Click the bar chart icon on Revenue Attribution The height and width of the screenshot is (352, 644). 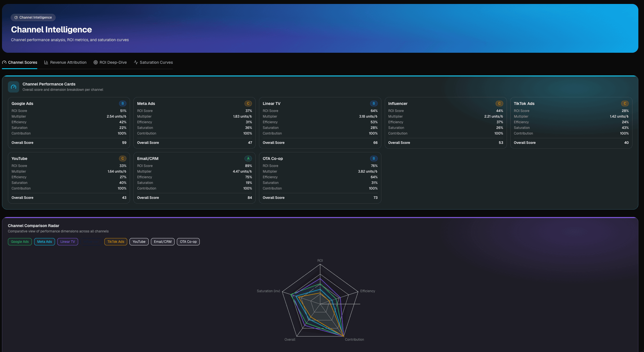[x=46, y=62]
